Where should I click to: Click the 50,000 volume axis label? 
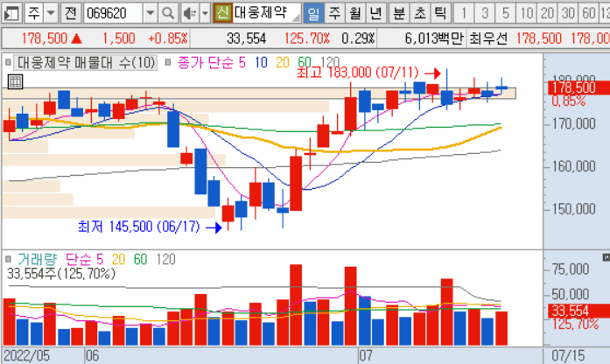pos(571,294)
